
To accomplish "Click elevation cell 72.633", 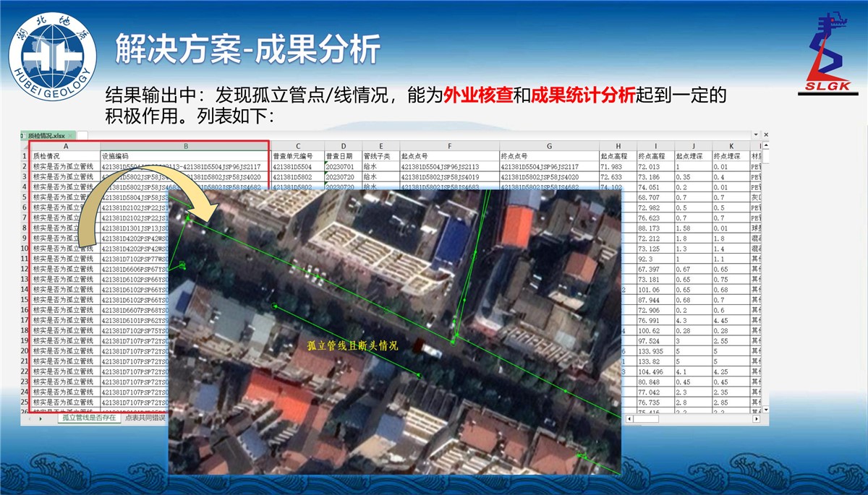I will click(x=618, y=176).
